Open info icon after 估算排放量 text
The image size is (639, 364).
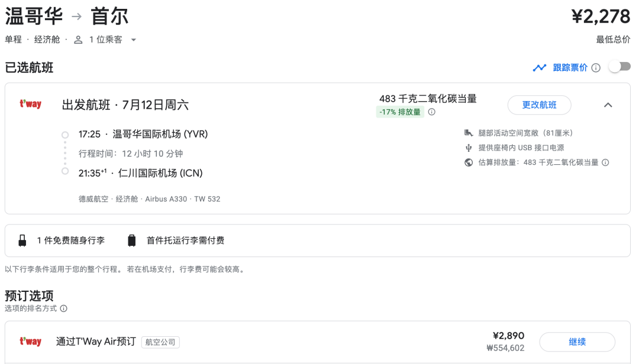605,162
